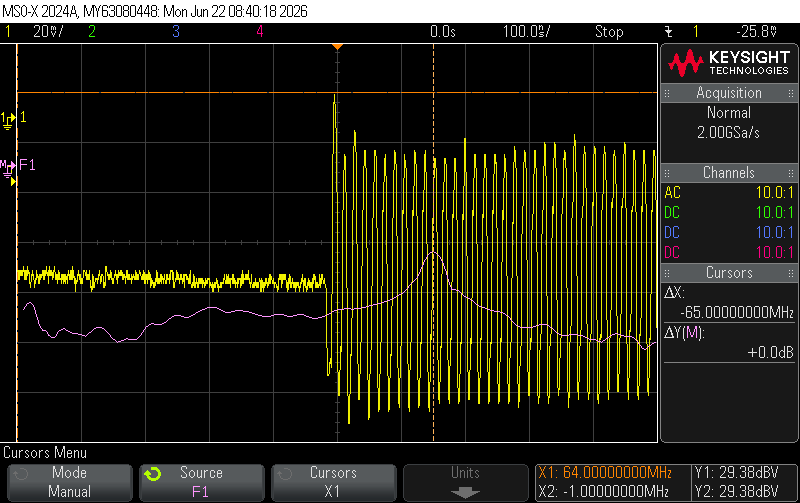This screenshot has width=800, height=503.
Task: Click the Normal acquisition mode text
Action: point(729,113)
